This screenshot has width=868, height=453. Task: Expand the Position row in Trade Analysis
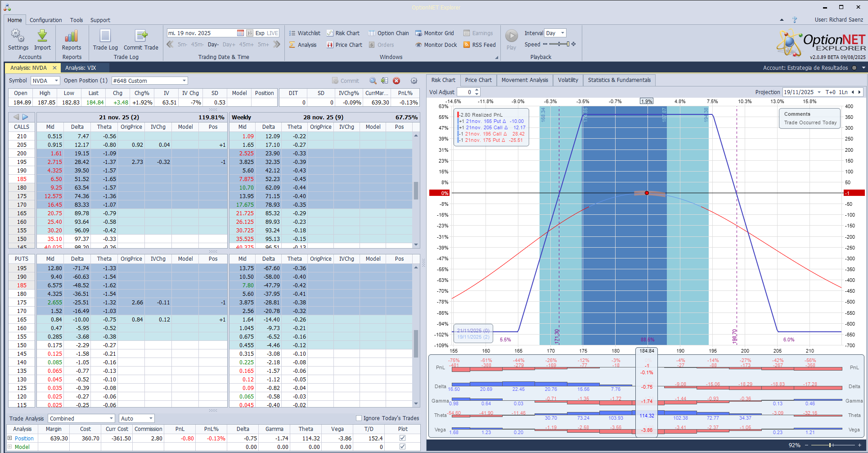click(10, 438)
